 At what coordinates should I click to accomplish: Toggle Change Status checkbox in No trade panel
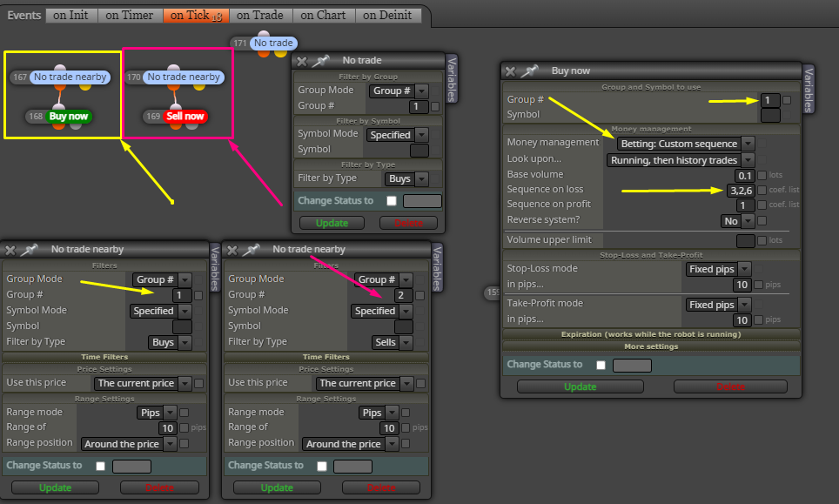click(x=392, y=200)
